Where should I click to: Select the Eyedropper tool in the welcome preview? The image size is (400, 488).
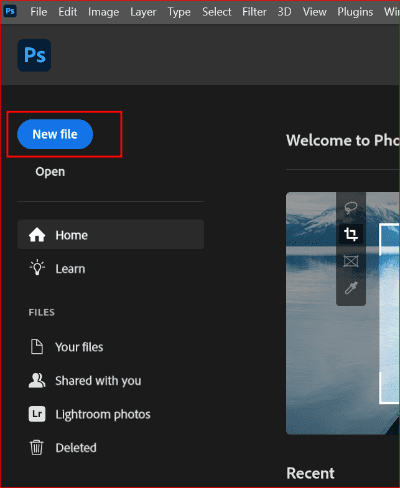pyautogui.click(x=351, y=288)
